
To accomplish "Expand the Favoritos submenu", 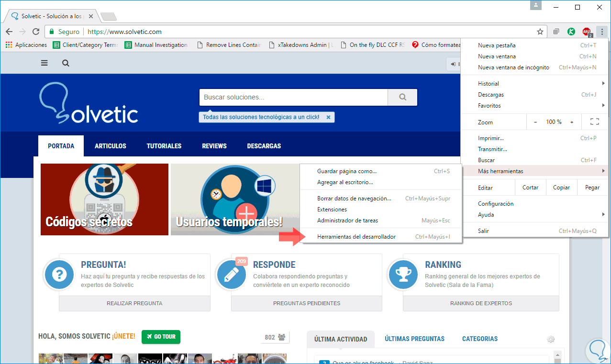I will click(x=534, y=105).
